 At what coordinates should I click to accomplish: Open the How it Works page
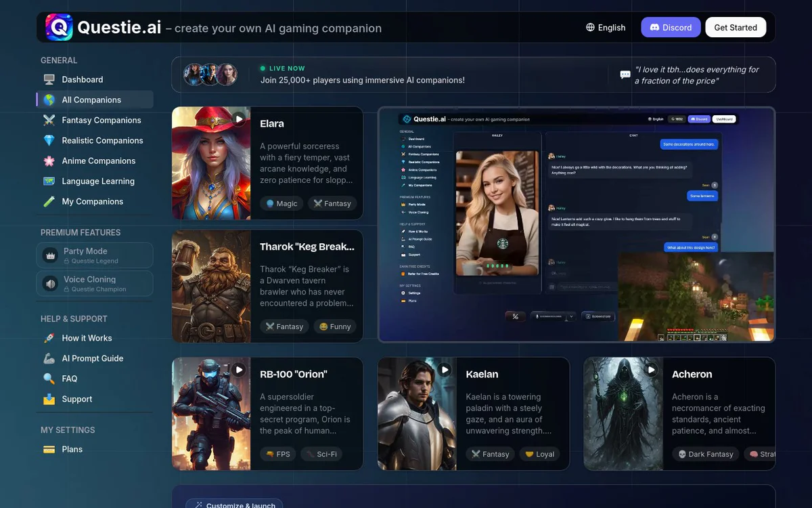(x=95, y=338)
